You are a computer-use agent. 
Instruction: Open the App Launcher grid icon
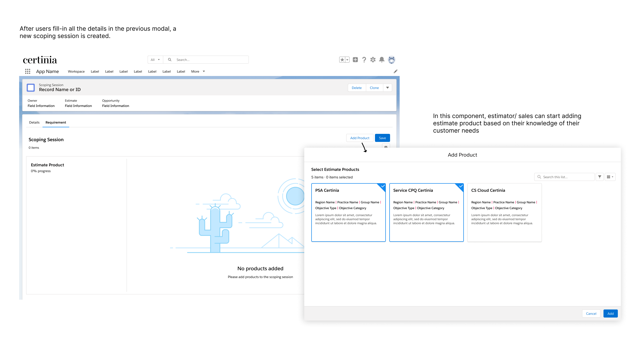[28, 71]
